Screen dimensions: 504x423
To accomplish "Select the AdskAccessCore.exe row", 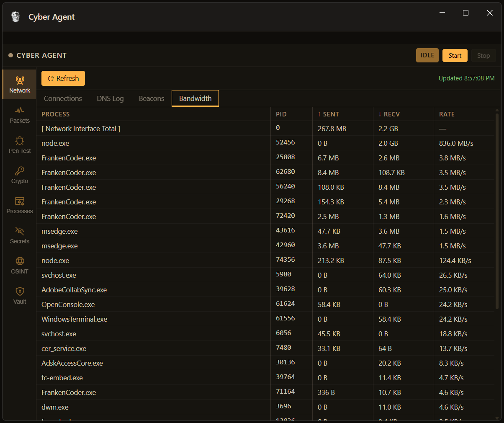I will pos(265,363).
